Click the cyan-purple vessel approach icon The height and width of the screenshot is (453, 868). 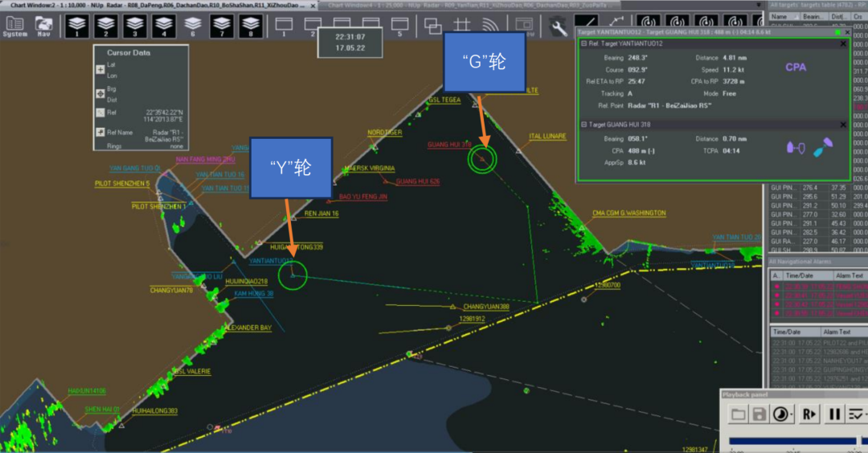823,147
